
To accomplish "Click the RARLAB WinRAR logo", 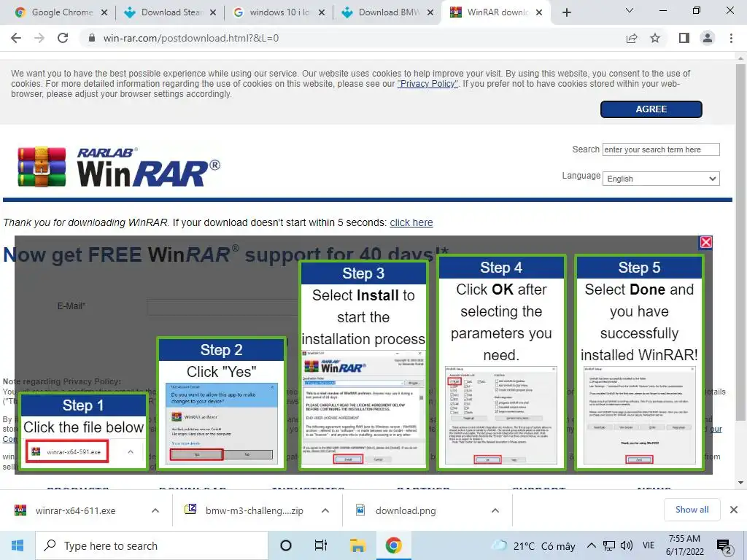I will 119,167.
